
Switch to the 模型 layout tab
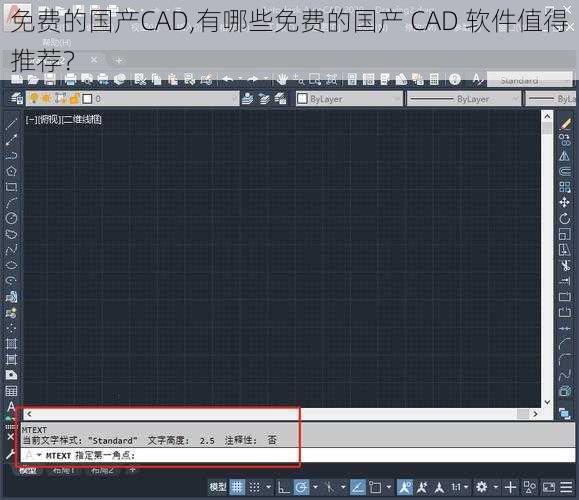(28, 471)
